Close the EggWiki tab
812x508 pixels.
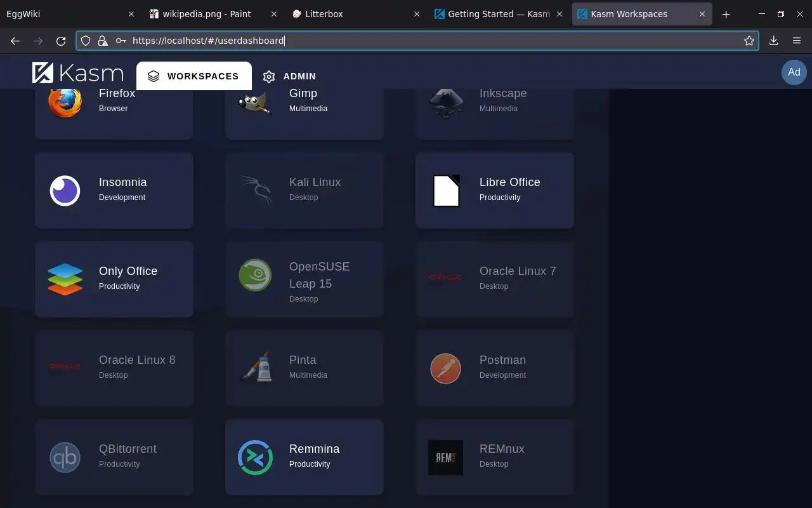(x=131, y=14)
